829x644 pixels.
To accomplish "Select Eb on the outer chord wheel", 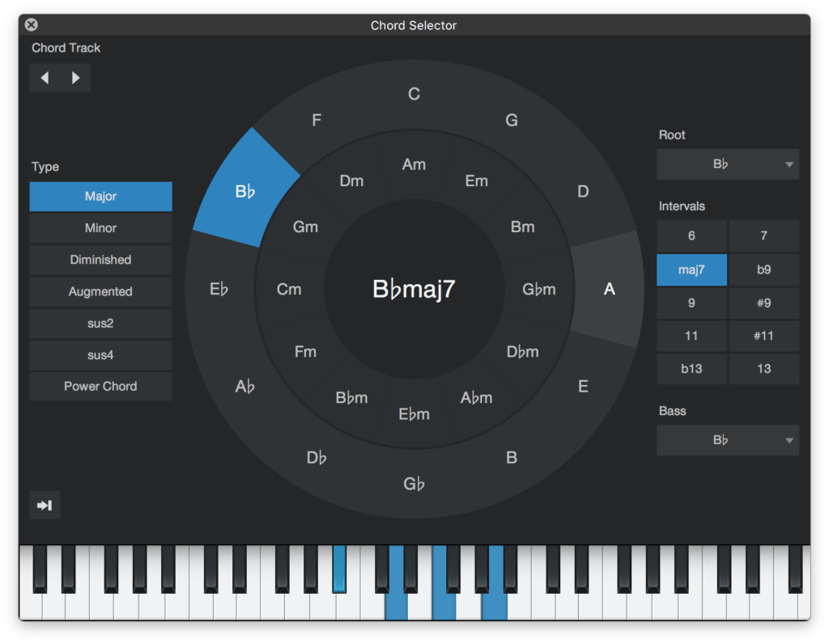I will click(219, 288).
